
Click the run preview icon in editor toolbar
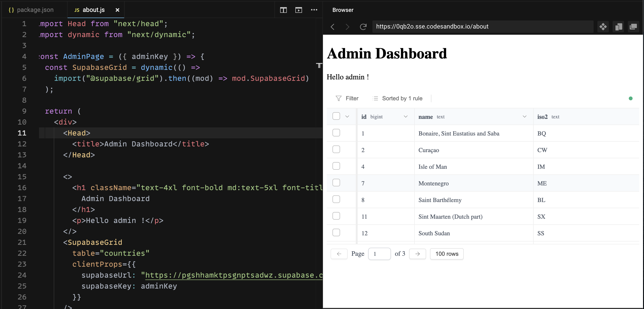click(298, 10)
